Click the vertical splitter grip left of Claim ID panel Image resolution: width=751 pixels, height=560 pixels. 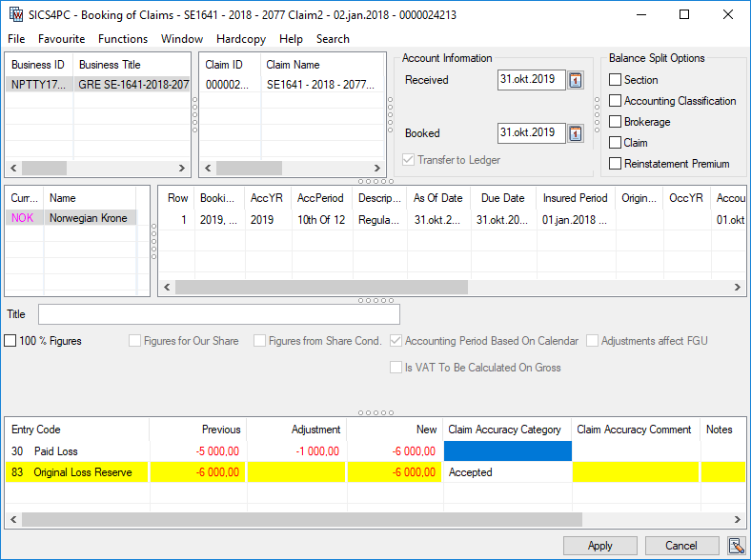(x=194, y=112)
